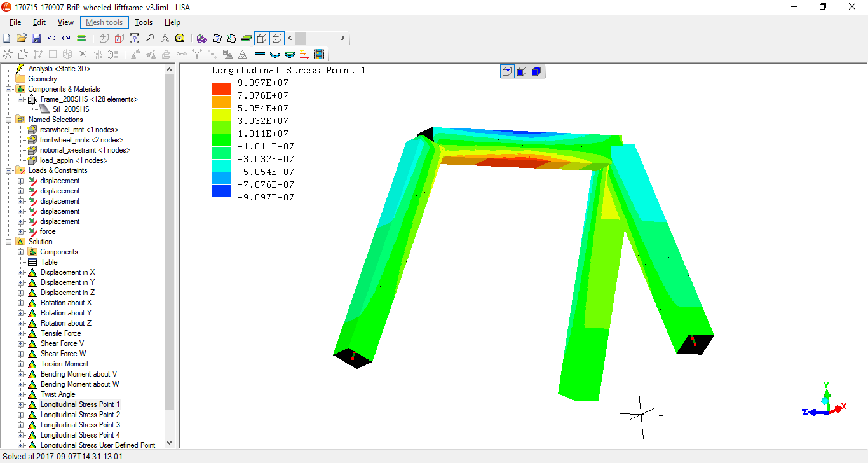
Task: Select Displacement in Y result
Action: pos(67,282)
